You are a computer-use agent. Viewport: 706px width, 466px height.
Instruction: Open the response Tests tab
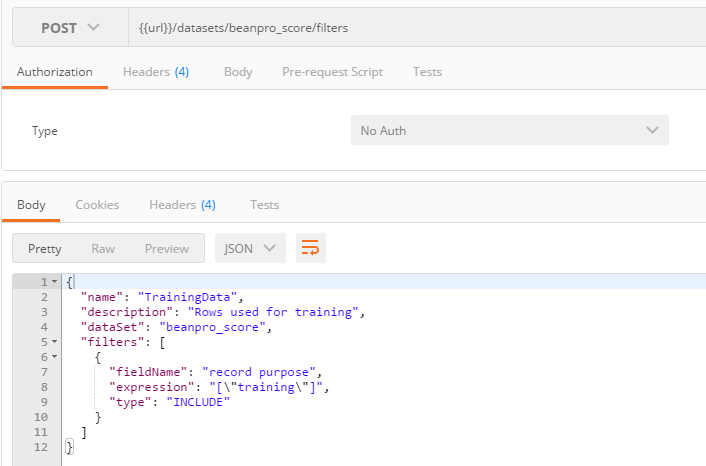coord(265,205)
